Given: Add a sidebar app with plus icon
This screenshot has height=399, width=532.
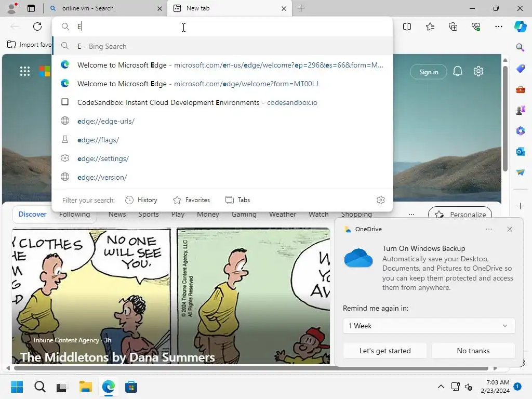Looking at the screenshot, I should click(520, 206).
